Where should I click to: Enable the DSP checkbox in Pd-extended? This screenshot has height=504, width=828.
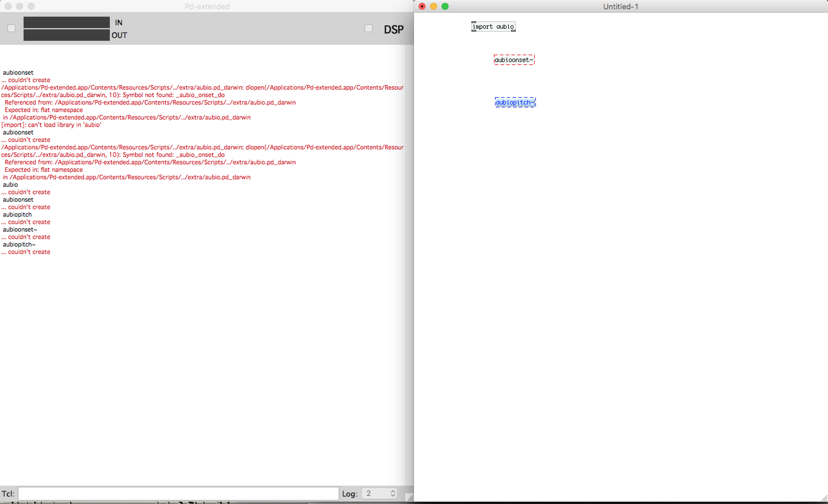(368, 28)
